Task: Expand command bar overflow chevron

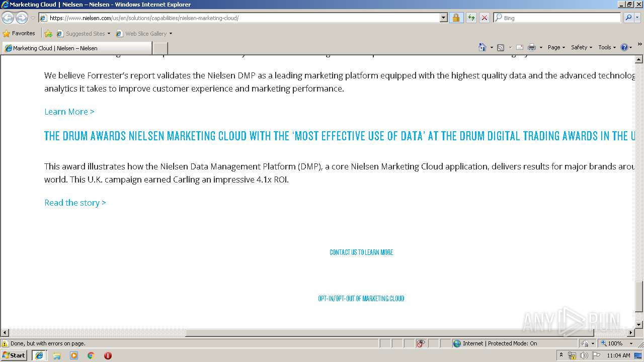Action: pyautogui.click(x=639, y=44)
